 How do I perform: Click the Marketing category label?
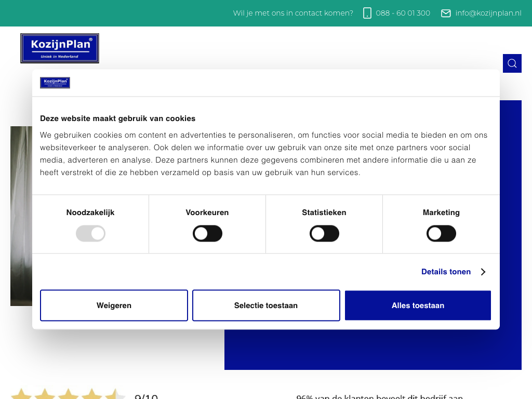(x=441, y=212)
